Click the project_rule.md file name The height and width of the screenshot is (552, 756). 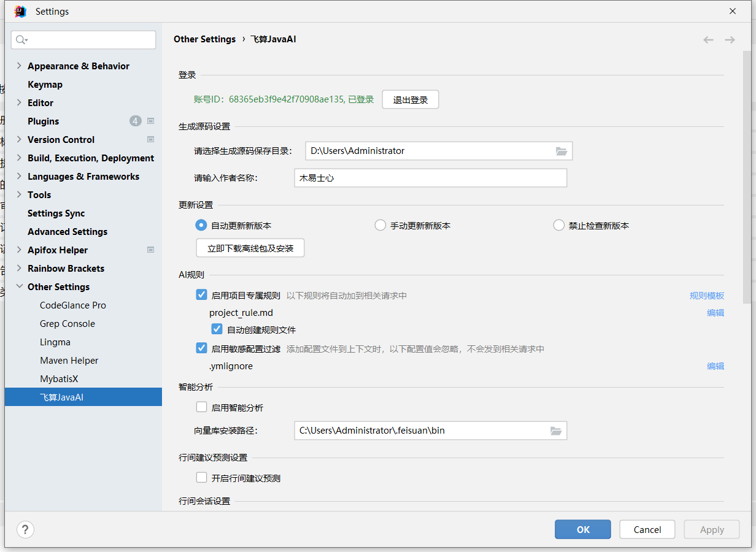pos(241,313)
